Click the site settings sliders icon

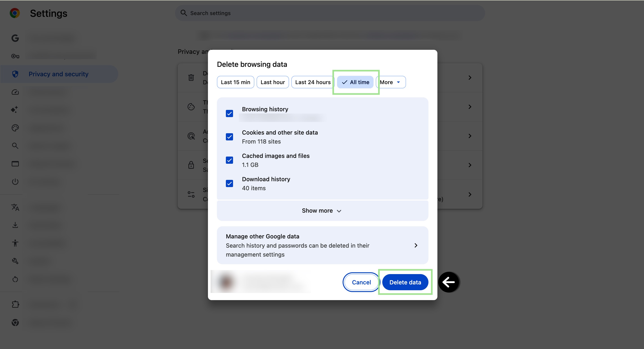(191, 194)
